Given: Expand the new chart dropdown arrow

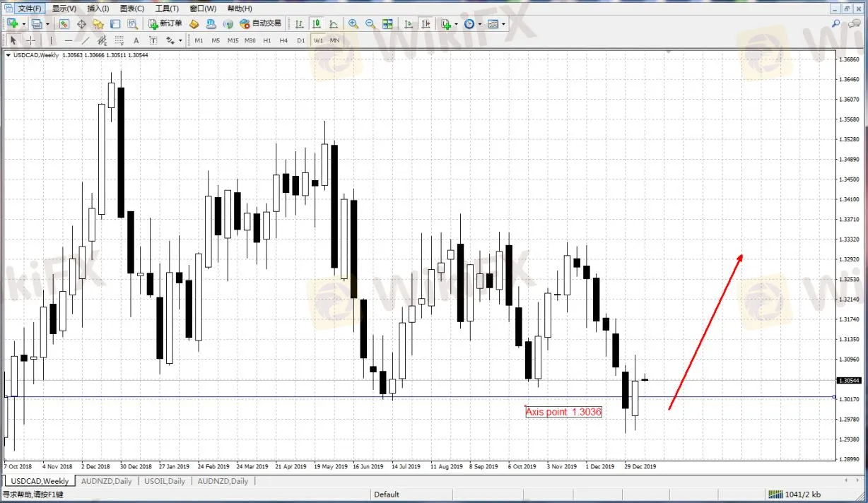Looking at the screenshot, I should coord(23,23).
